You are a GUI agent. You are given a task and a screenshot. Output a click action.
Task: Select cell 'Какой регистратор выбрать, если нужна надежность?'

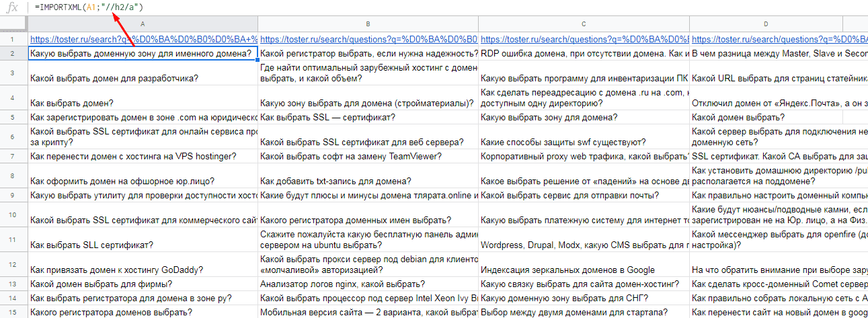(x=368, y=53)
